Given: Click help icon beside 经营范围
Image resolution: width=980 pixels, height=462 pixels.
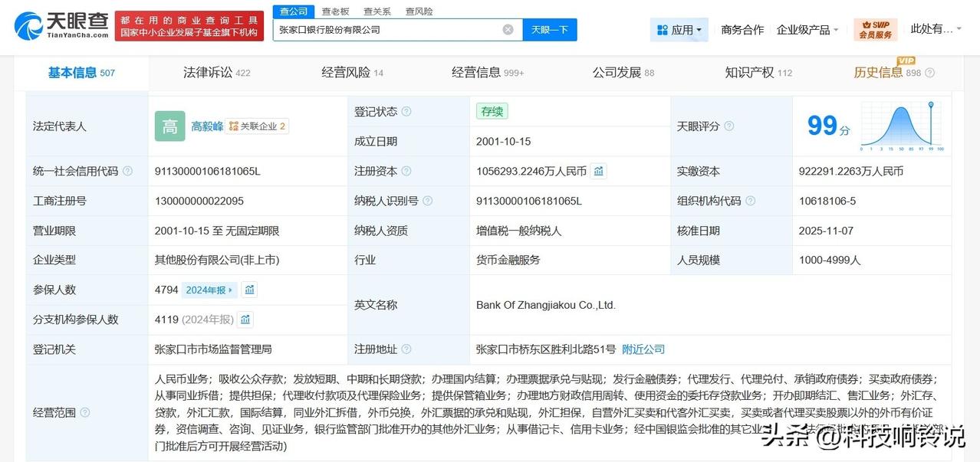Looking at the screenshot, I should [87, 412].
